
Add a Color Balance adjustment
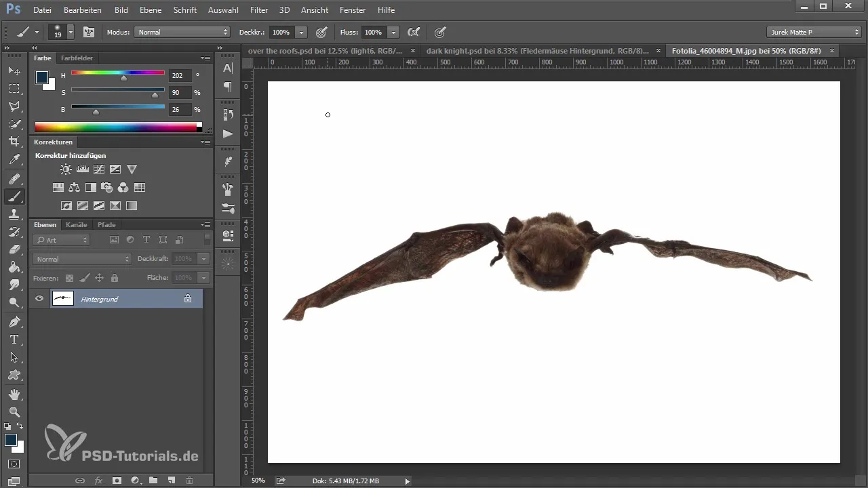coord(75,188)
